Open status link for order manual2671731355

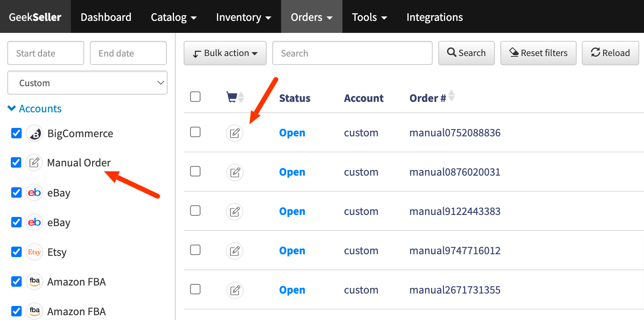pyautogui.click(x=292, y=290)
